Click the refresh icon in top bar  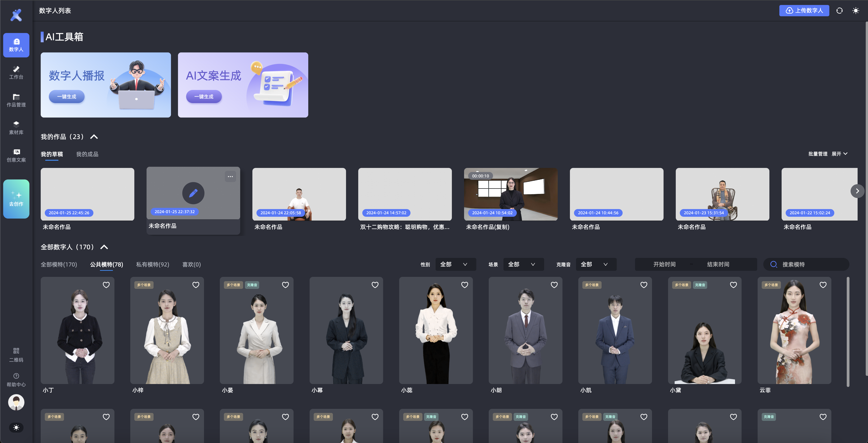pos(839,11)
